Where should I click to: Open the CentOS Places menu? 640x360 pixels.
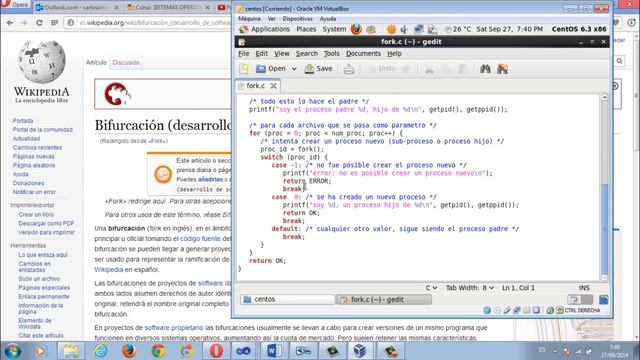pyautogui.click(x=306, y=29)
